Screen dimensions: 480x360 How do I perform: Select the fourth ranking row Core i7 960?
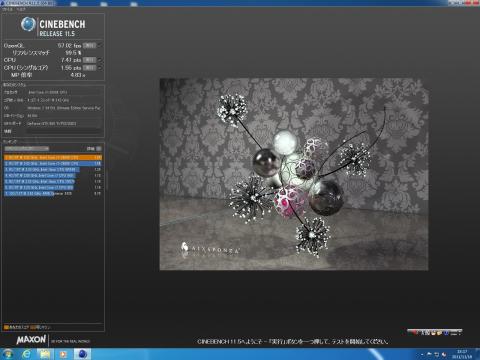pos(53,175)
